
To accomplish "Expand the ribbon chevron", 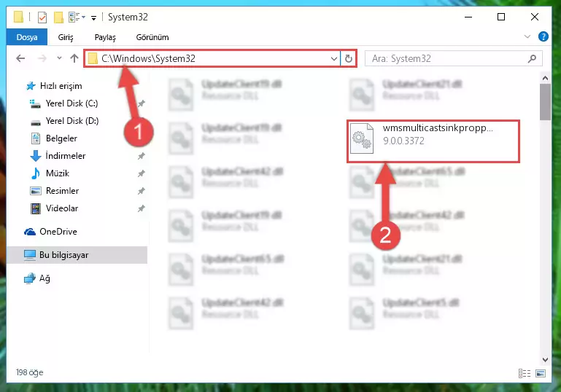I will click(x=527, y=36).
